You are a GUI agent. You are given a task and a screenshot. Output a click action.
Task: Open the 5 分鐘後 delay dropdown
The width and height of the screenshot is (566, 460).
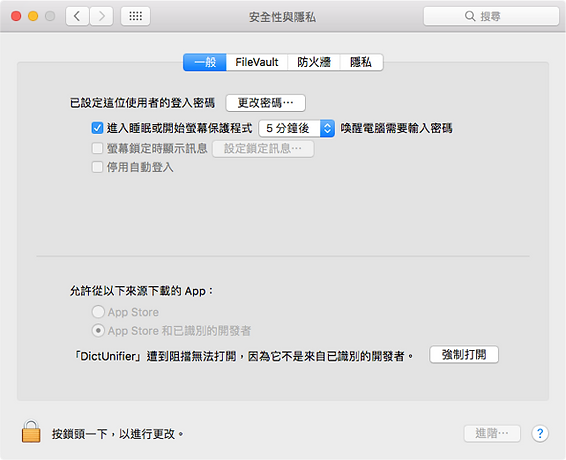tap(297, 128)
